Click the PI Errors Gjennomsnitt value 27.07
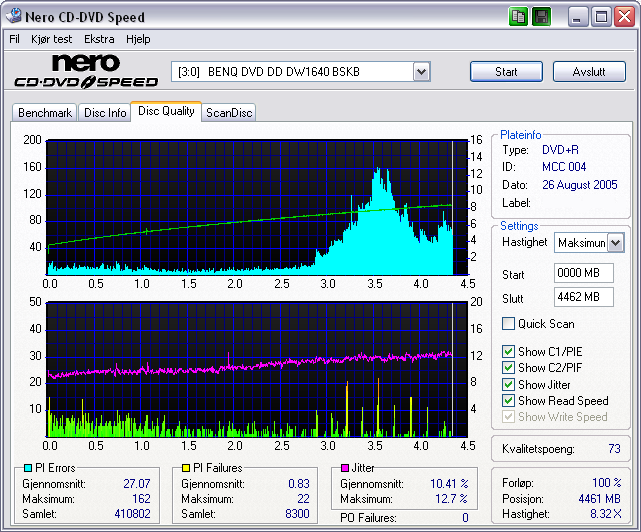 pyautogui.click(x=137, y=484)
